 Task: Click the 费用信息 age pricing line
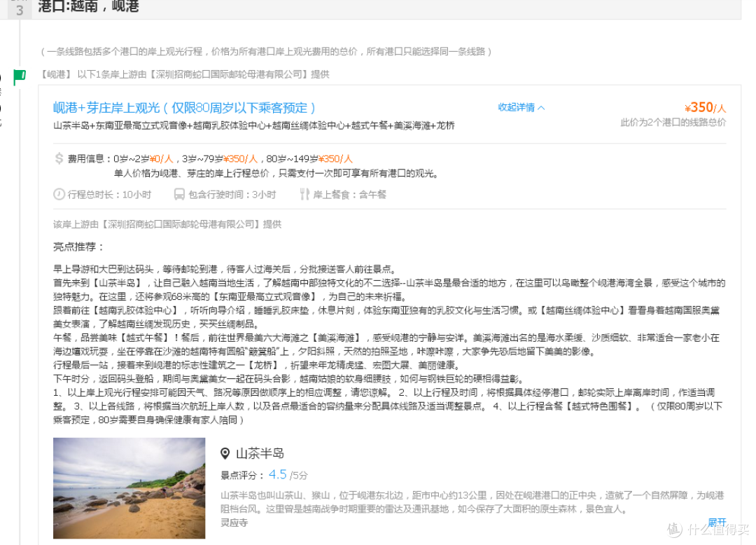pyautogui.click(x=210, y=159)
